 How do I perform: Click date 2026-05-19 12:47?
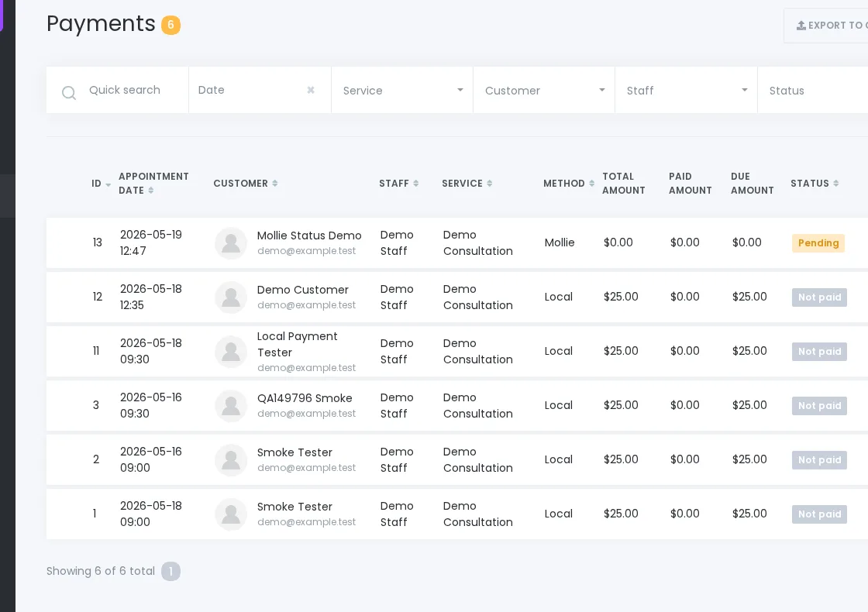pyautogui.click(x=150, y=242)
